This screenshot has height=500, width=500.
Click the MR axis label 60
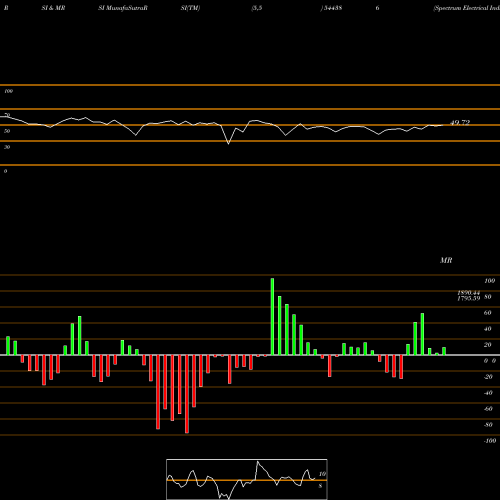[487, 313]
